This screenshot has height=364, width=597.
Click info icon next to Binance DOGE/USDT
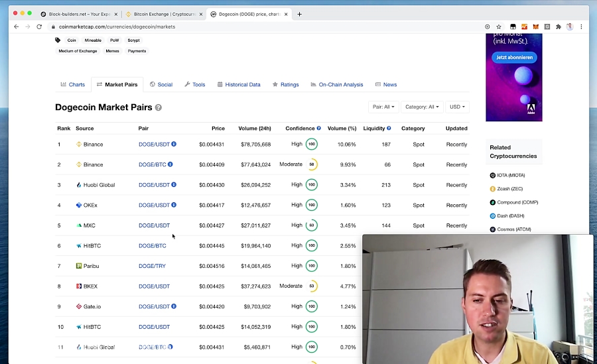tap(174, 144)
